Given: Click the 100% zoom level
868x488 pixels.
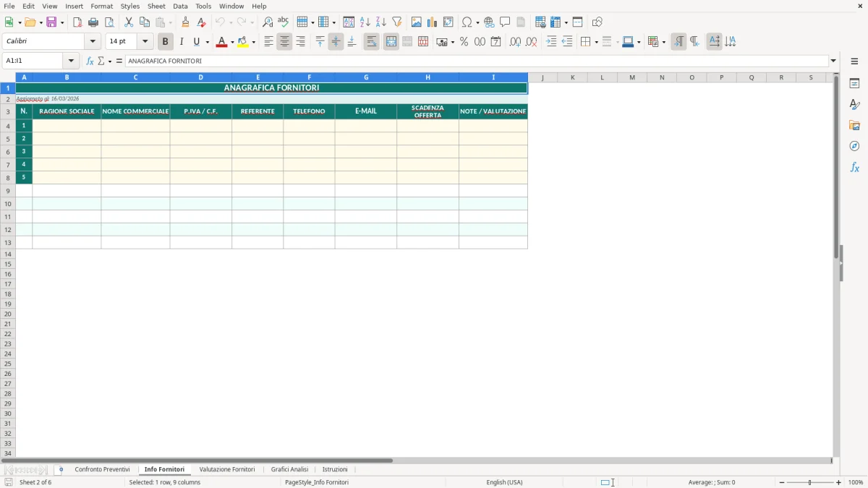Looking at the screenshot, I should coord(856,482).
